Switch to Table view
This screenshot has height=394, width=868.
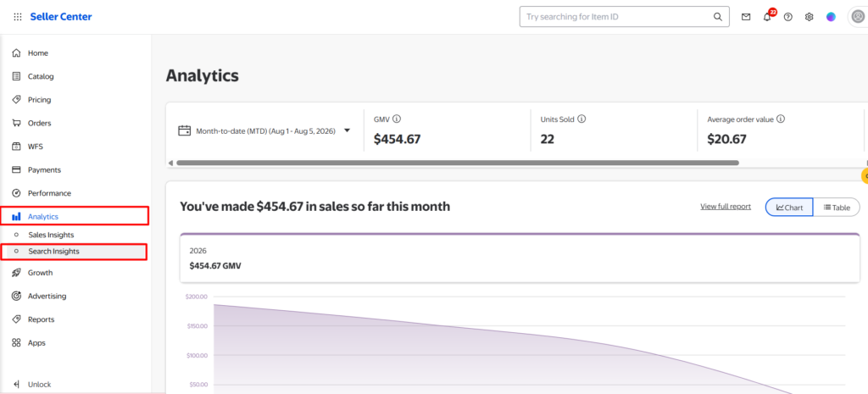pos(837,208)
